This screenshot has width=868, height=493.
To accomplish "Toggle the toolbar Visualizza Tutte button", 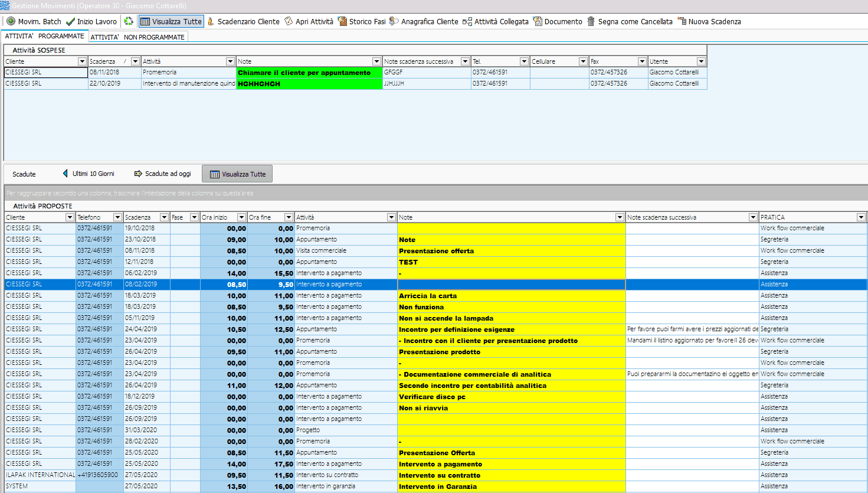I will (171, 21).
